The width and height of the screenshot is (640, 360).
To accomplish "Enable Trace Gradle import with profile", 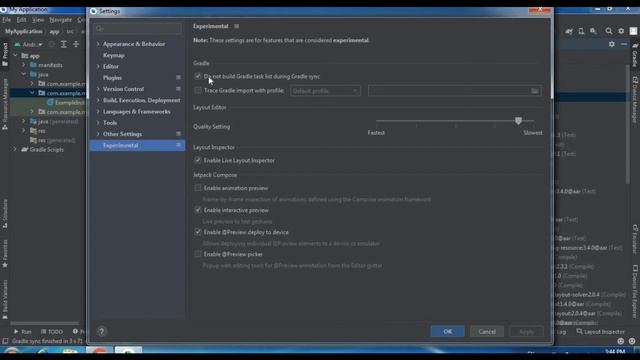I will (x=198, y=90).
